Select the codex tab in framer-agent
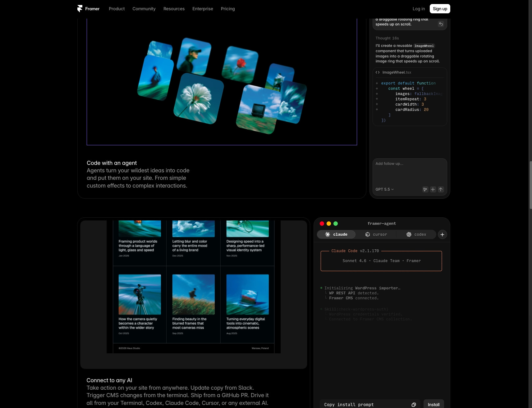This screenshot has height=408, width=532. [416, 234]
